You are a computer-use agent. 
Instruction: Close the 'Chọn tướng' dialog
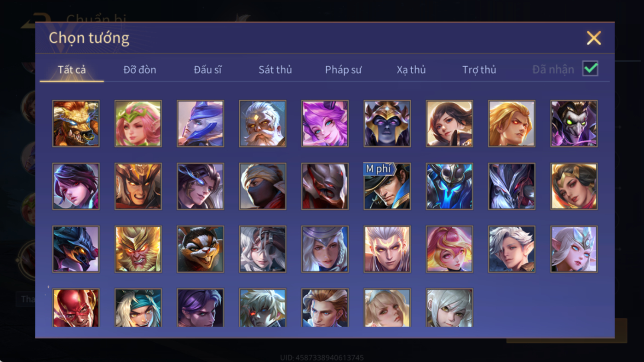coord(594,38)
